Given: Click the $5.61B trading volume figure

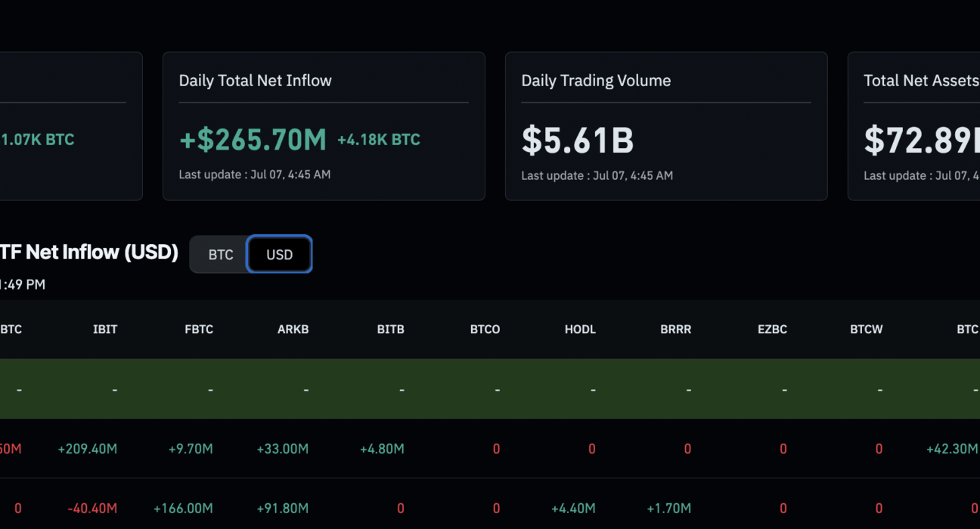Looking at the screenshot, I should click(578, 141).
